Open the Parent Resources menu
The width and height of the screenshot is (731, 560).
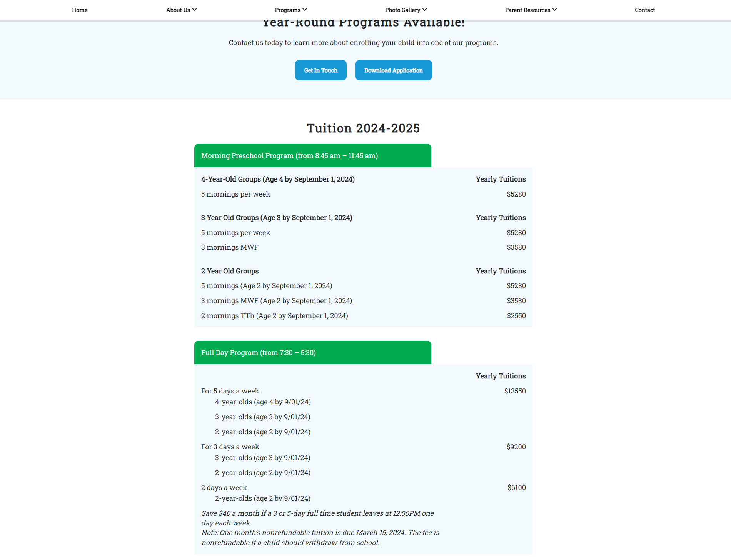527,10
